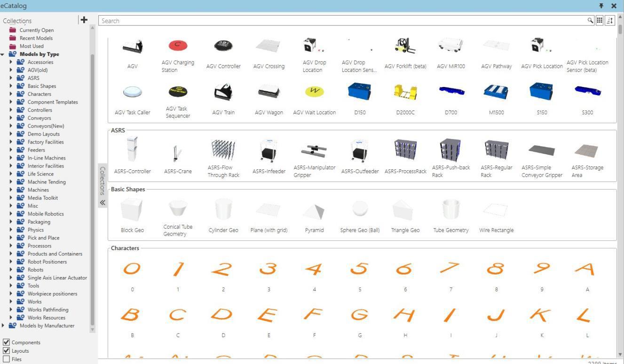The height and width of the screenshot is (364, 624).
Task: Expand Models by Manufacturer node
Action: point(3,325)
